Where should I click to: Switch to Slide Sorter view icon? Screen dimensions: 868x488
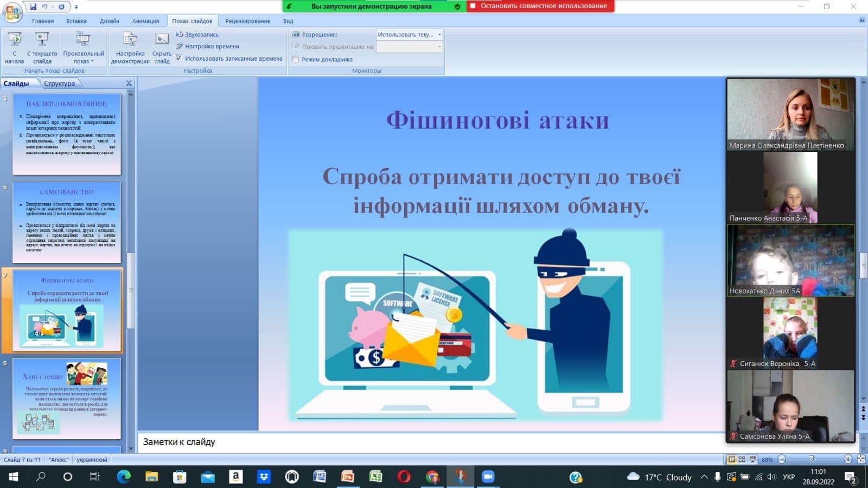pyautogui.click(x=742, y=459)
